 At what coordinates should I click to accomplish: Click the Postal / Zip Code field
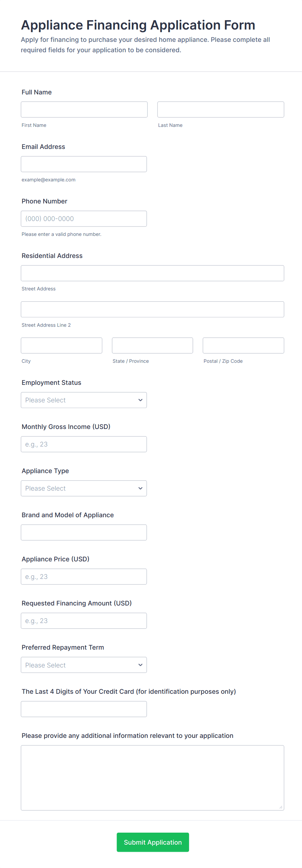point(243,345)
